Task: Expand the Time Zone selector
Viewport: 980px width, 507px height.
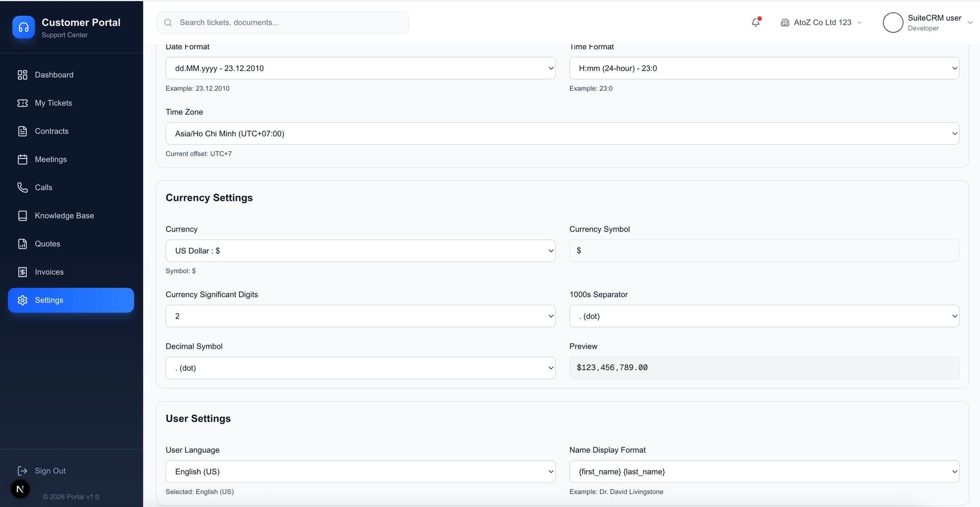Action: click(x=562, y=134)
